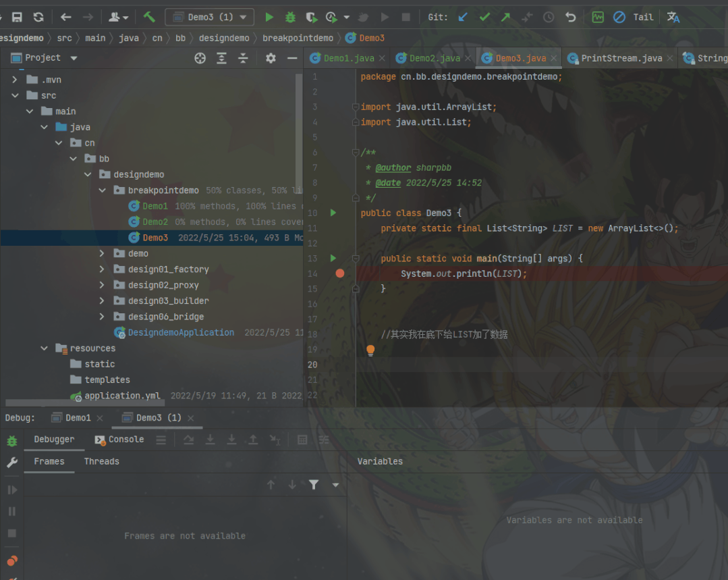
Task: Click the Pause Program debug icon
Action: point(12,511)
